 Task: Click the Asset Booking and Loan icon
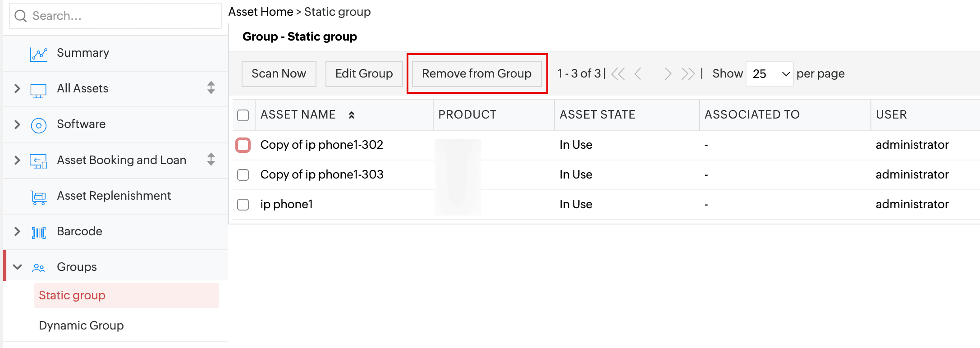[x=38, y=161]
